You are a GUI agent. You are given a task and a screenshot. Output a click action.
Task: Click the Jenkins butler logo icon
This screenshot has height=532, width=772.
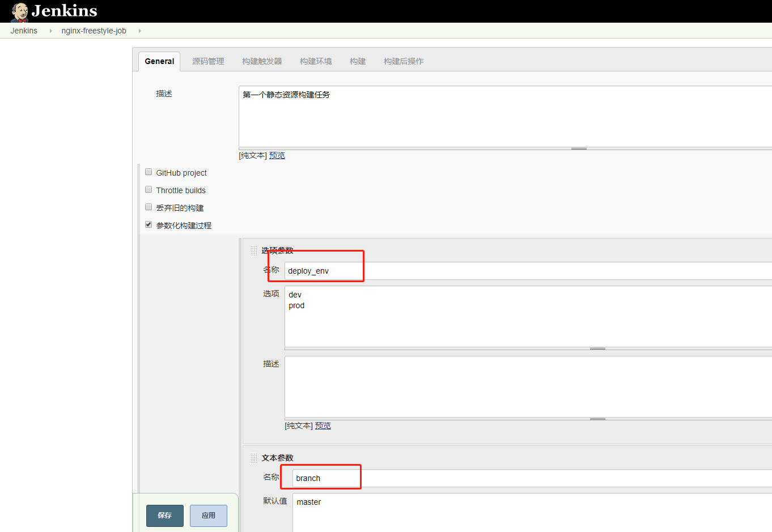point(20,11)
